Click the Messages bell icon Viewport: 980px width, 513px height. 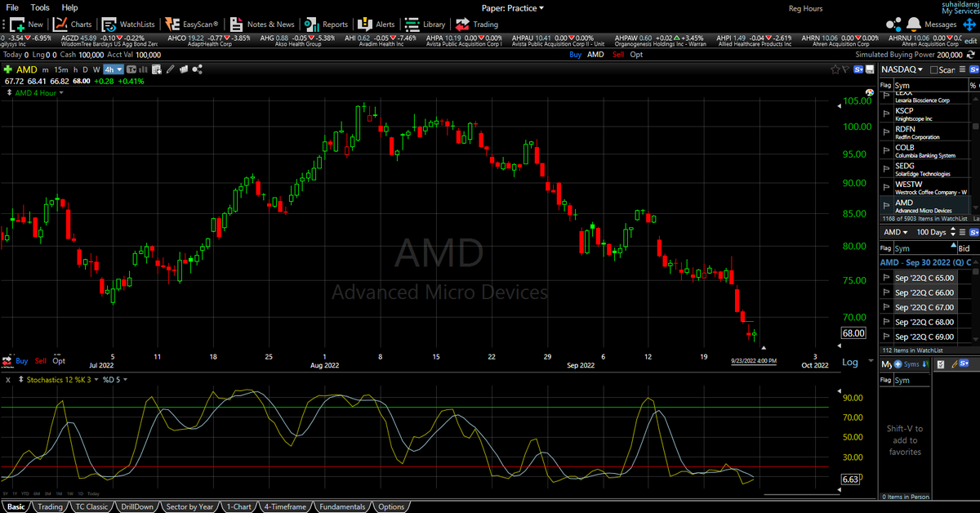pyautogui.click(x=915, y=25)
